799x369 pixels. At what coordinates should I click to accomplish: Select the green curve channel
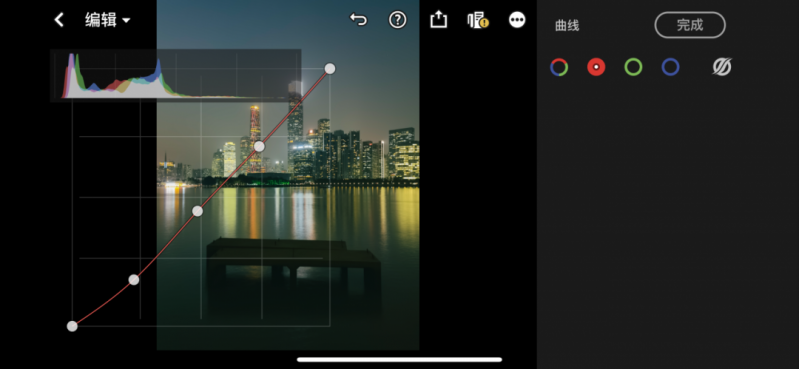click(633, 67)
